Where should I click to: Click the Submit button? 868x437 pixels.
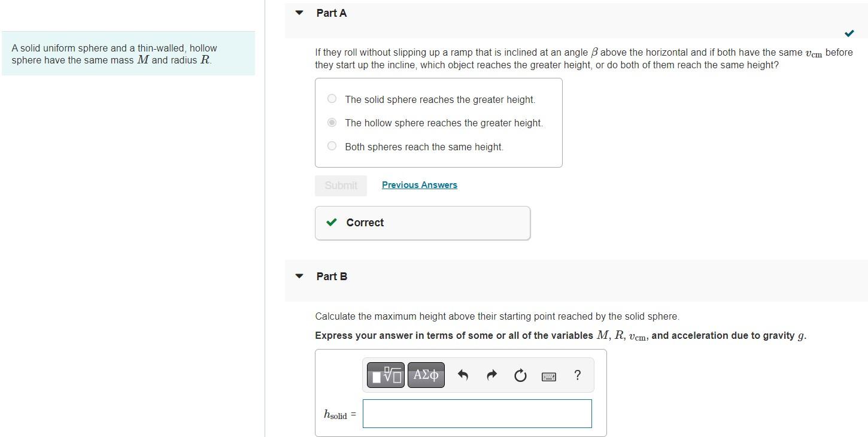[x=341, y=186]
